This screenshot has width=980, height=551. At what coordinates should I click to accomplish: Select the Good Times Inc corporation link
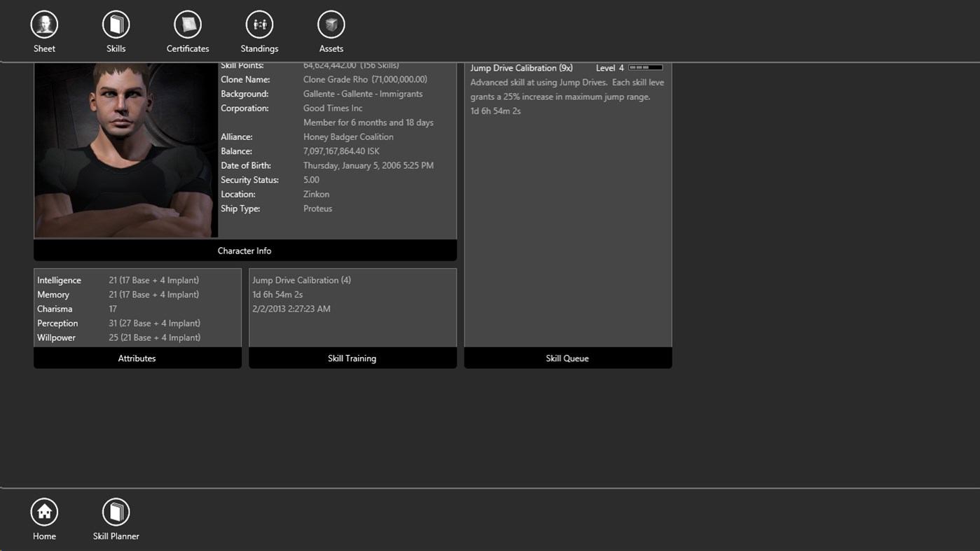[x=332, y=108]
